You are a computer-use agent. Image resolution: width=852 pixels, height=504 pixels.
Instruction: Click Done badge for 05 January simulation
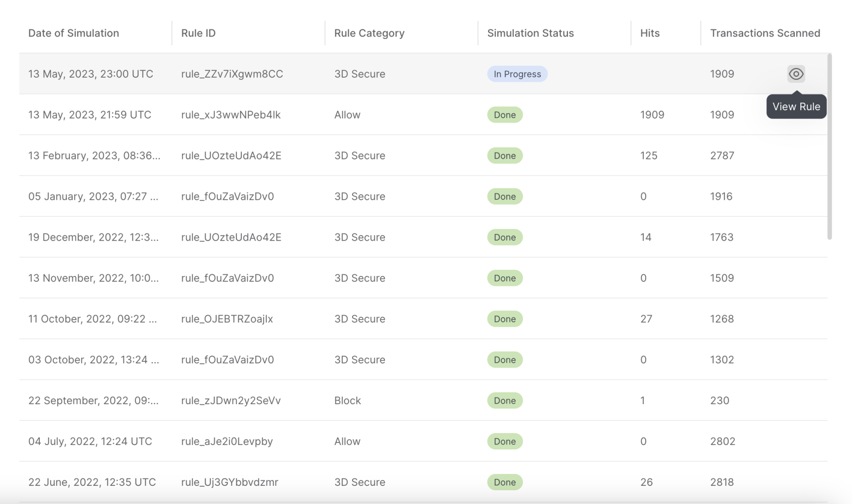505,196
